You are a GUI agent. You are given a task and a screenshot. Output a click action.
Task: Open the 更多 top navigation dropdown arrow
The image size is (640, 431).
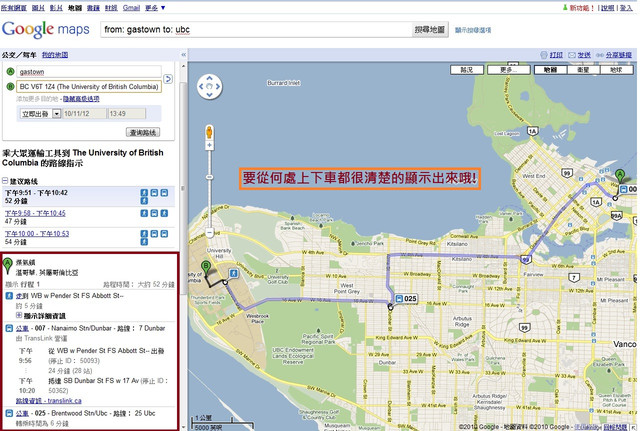[163, 8]
